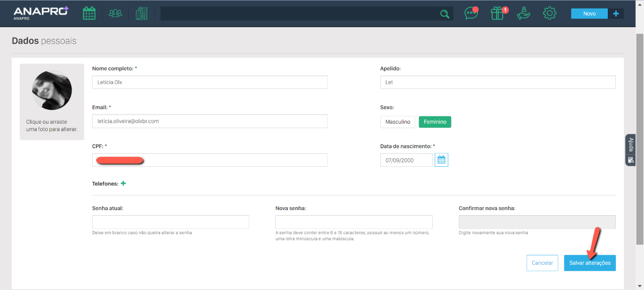Screen dimensions: 644x290
Task: Click the Novo button
Action: [x=589, y=14]
